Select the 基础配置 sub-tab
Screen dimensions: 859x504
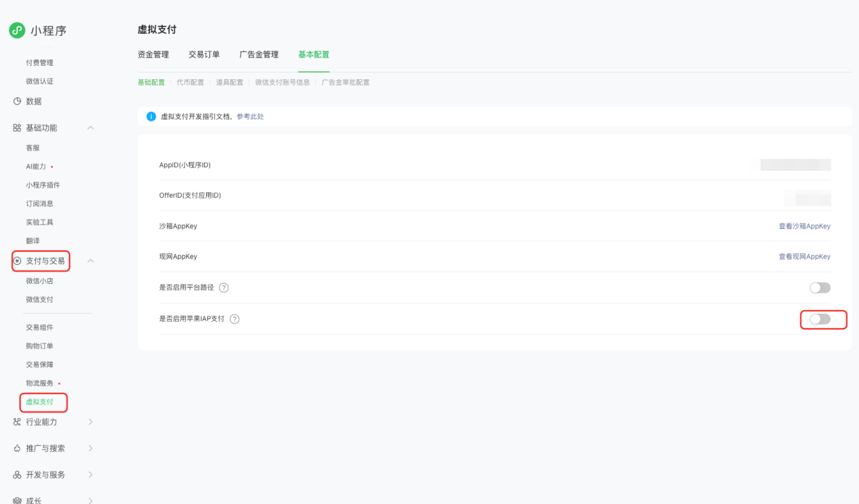tap(151, 83)
